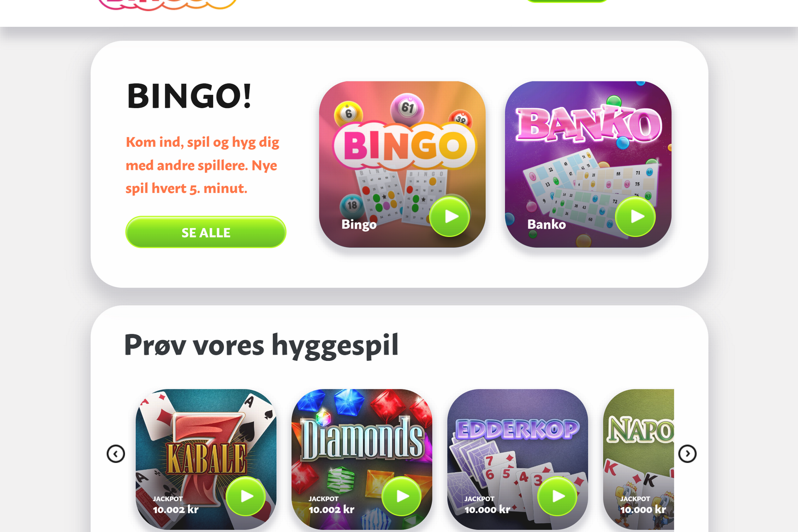Click the Edderkop jackpot 10.000 kr text
Screen dimensions: 798x532
pyautogui.click(x=487, y=510)
